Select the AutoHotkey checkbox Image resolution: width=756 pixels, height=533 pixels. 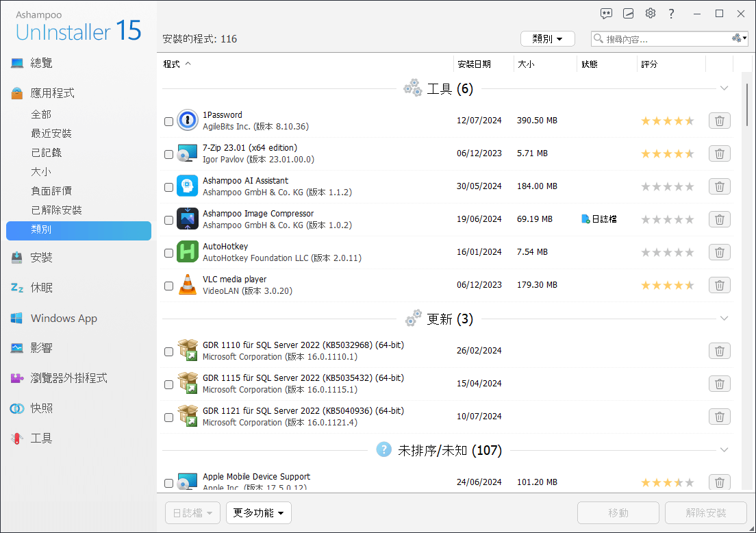pos(168,253)
